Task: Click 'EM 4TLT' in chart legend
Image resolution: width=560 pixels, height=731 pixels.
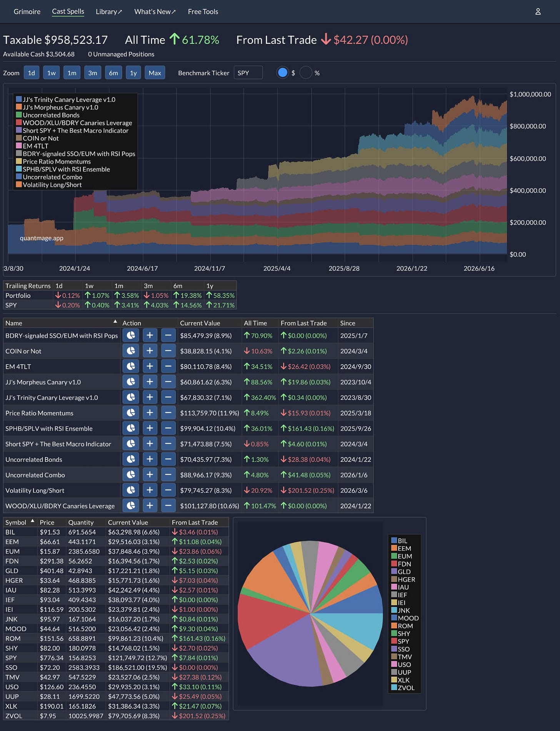Action: point(35,146)
